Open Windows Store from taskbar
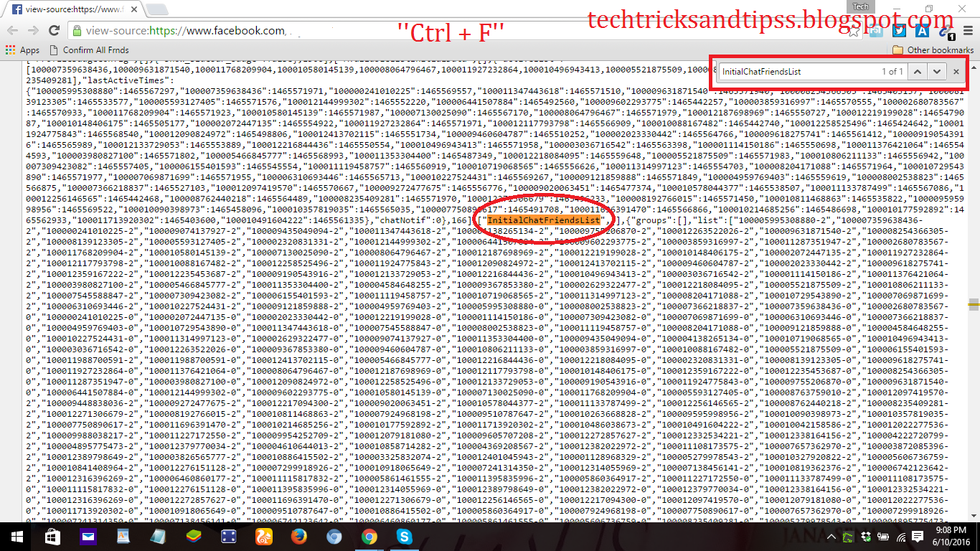 52,536
